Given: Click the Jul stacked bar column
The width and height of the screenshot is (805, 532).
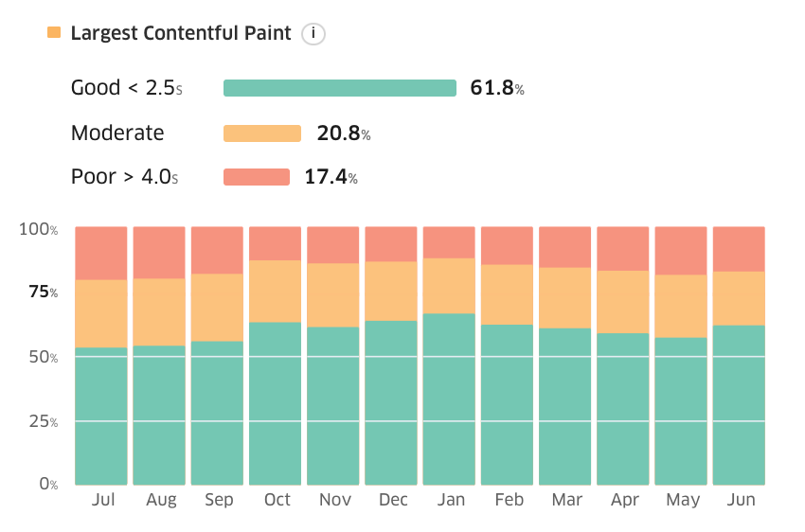Looking at the screenshot, I should 101,356.
